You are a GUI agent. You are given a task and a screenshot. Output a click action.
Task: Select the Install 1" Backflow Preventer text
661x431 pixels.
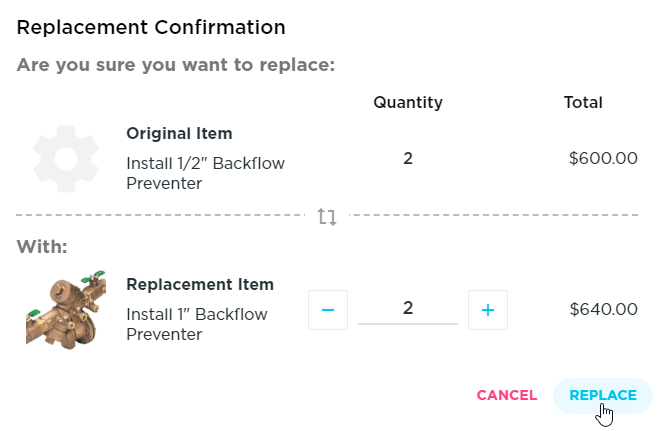click(x=197, y=324)
